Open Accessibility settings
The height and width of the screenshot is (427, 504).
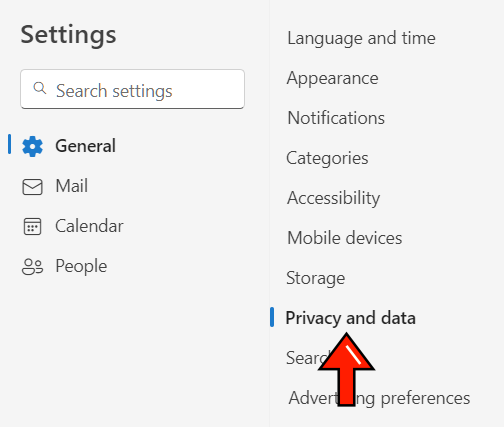333,198
